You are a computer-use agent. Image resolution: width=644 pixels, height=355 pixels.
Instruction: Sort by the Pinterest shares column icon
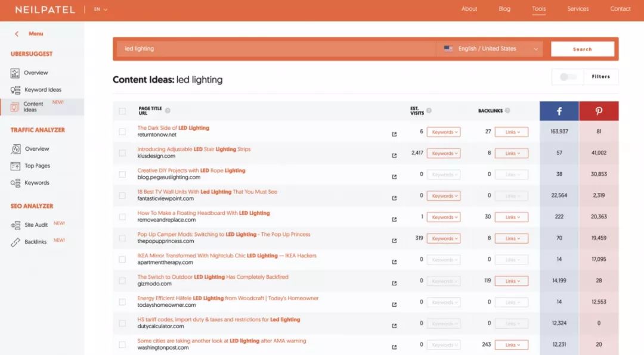599,111
